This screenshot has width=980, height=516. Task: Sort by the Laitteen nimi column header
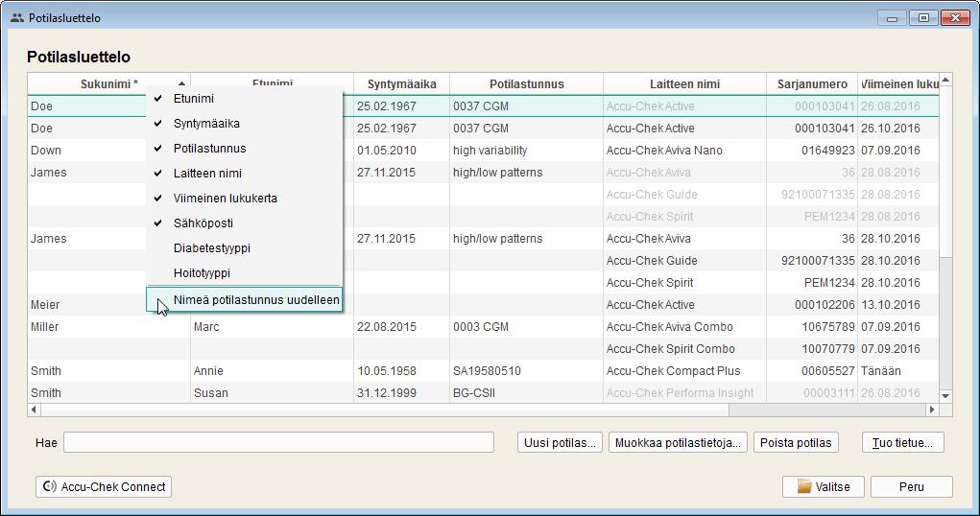click(x=684, y=83)
